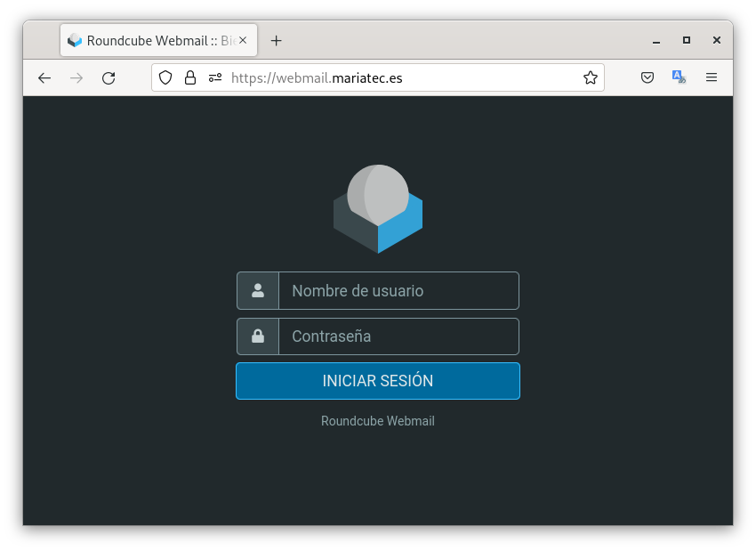
Task: Click the forward navigation arrow
Action: [x=76, y=78]
